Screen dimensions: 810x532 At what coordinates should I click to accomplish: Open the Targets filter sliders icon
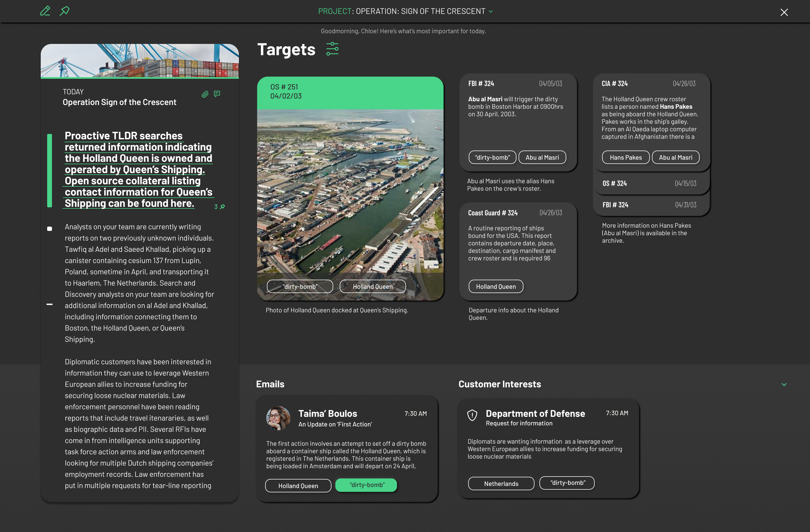tap(332, 49)
